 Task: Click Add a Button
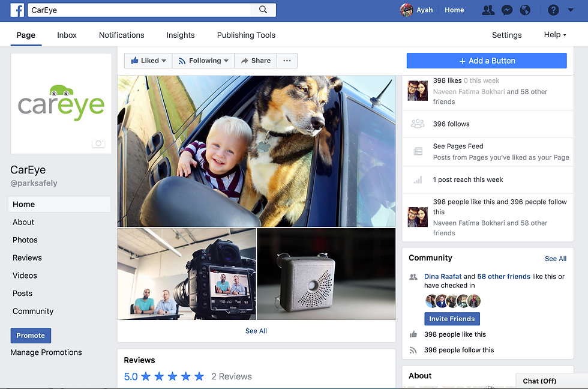tap(487, 61)
